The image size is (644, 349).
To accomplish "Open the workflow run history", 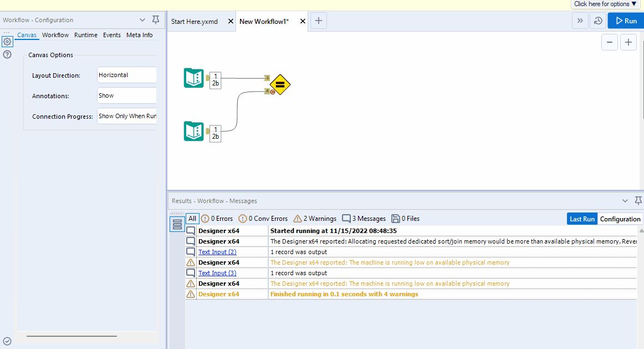I will click(599, 21).
